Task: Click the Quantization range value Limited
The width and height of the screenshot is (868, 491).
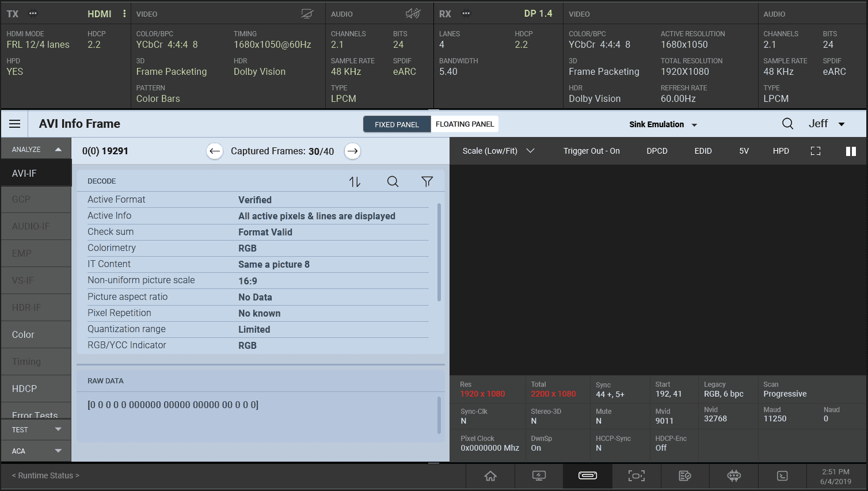Action: [254, 329]
